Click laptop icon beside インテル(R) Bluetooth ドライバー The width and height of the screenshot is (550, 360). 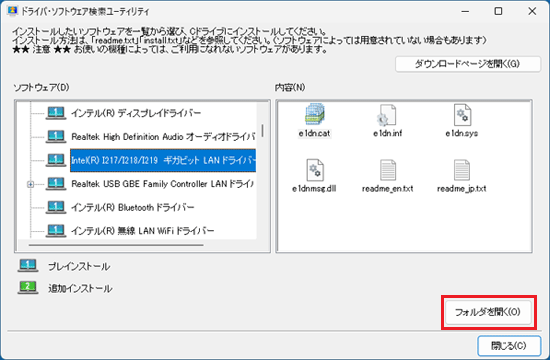tap(56, 207)
